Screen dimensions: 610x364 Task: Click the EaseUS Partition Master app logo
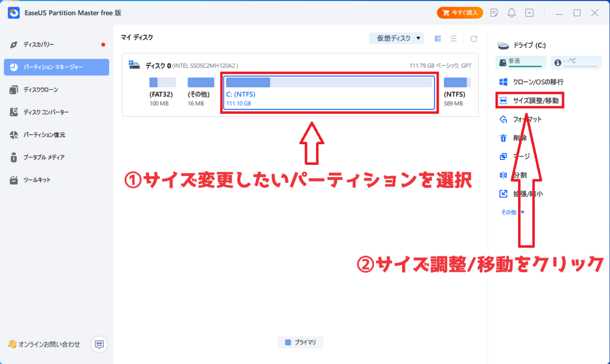point(14,13)
